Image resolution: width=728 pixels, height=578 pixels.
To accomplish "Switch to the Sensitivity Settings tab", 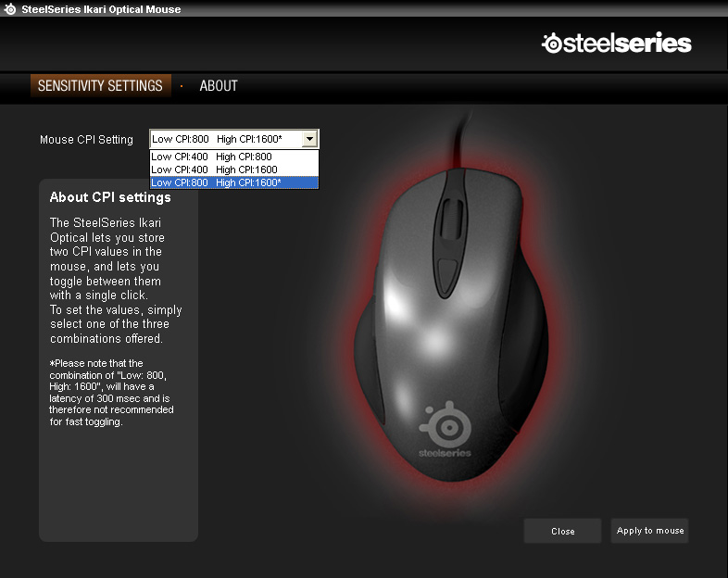I will [x=100, y=86].
